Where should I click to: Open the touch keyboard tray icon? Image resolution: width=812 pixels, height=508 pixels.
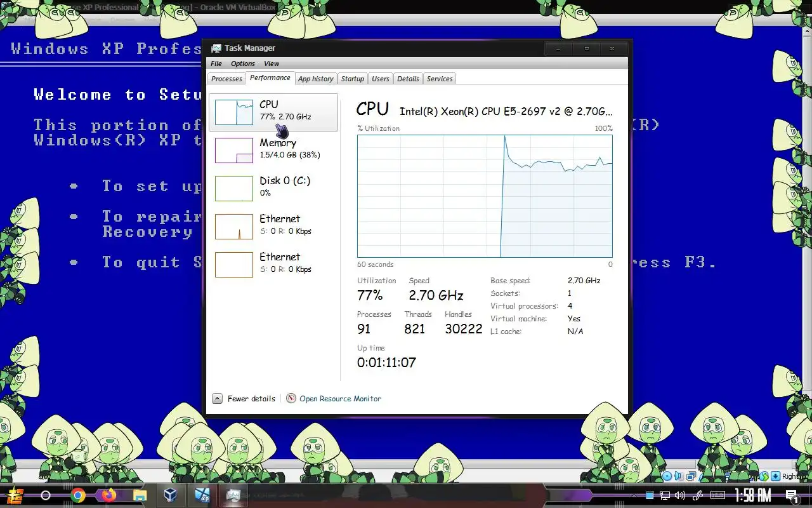point(717,495)
